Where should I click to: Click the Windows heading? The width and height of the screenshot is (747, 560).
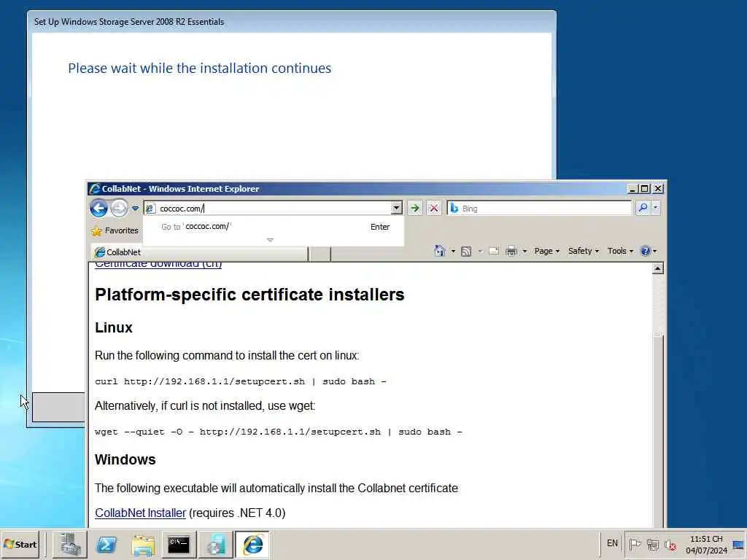(125, 459)
